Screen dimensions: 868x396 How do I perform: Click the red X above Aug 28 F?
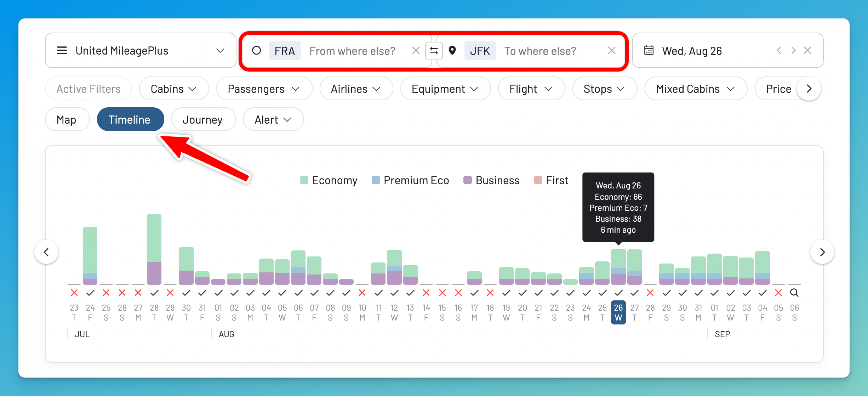coord(650,293)
